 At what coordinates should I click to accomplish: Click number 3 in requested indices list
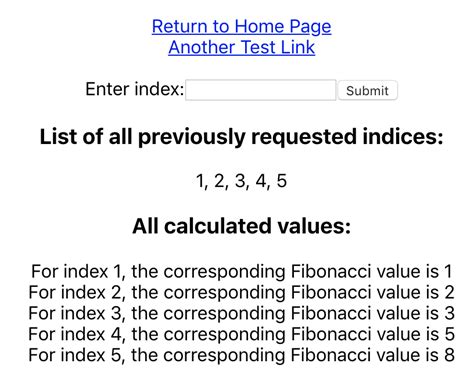pyautogui.click(x=240, y=181)
